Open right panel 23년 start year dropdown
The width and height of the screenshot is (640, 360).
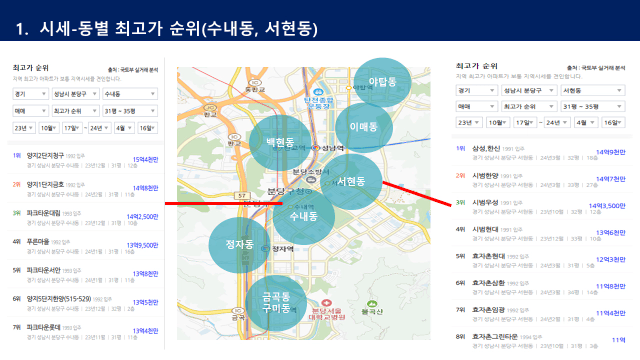click(x=469, y=122)
